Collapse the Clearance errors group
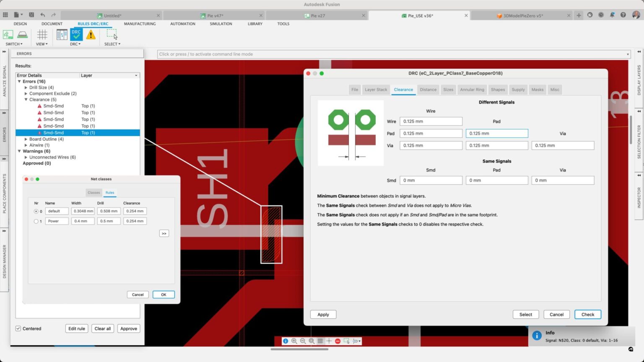Viewport: 644px width, 362px height. [26, 99]
